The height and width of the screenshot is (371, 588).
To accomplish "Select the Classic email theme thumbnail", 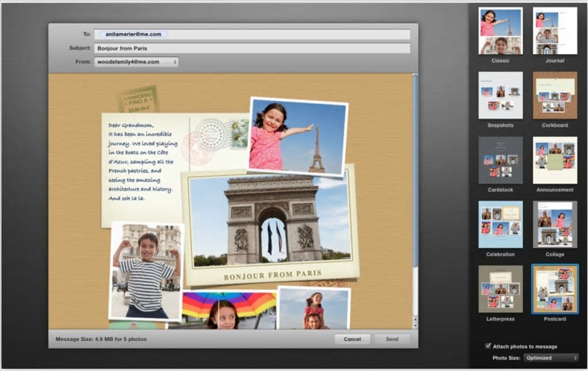I will pos(500,31).
